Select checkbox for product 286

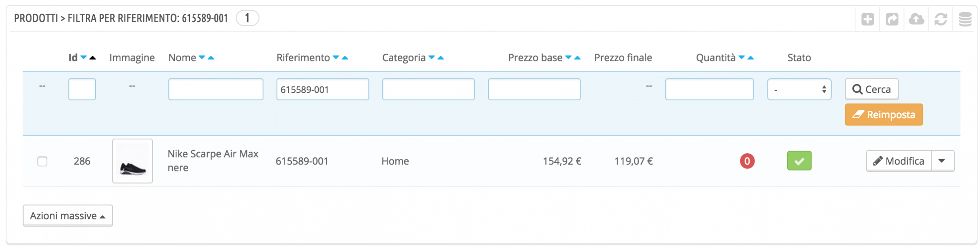coord(42,161)
